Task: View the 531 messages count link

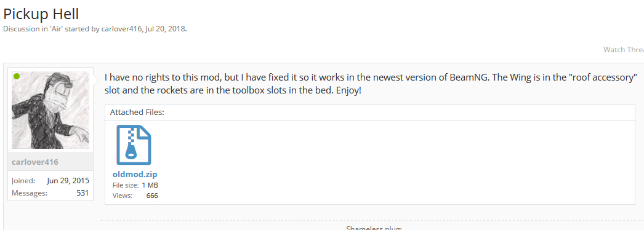Action: coord(83,192)
